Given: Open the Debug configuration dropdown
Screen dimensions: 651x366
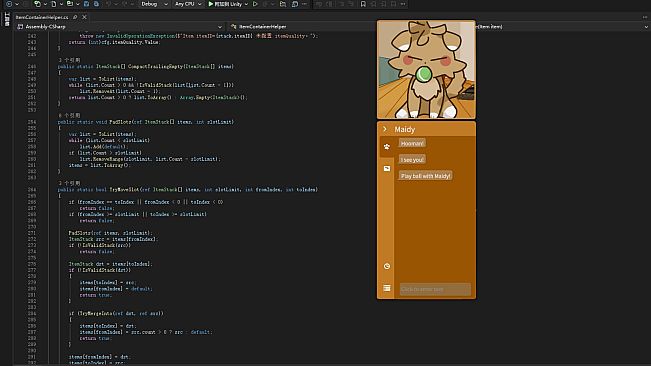Looking at the screenshot, I should coord(154,4).
